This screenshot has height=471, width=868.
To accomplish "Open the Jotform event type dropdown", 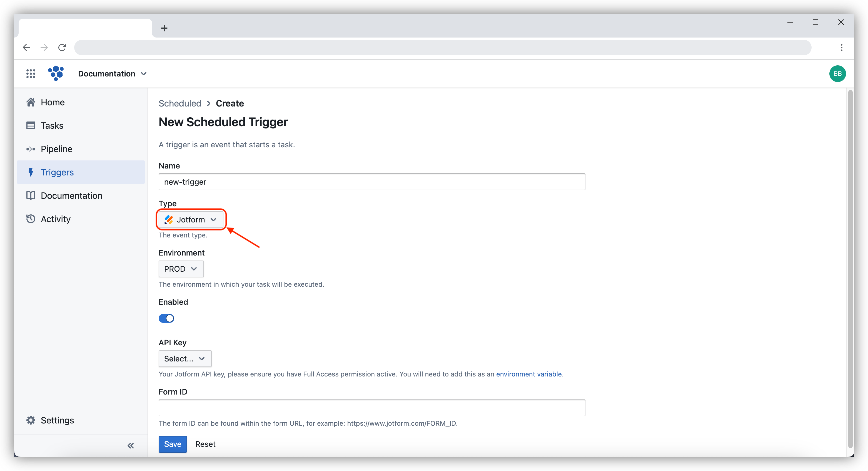I will 191,219.
